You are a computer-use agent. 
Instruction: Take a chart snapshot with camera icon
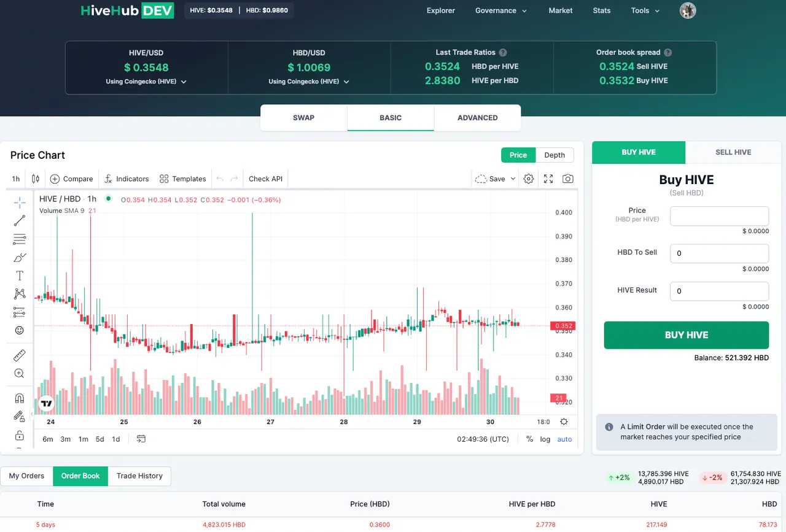(568, 179)
